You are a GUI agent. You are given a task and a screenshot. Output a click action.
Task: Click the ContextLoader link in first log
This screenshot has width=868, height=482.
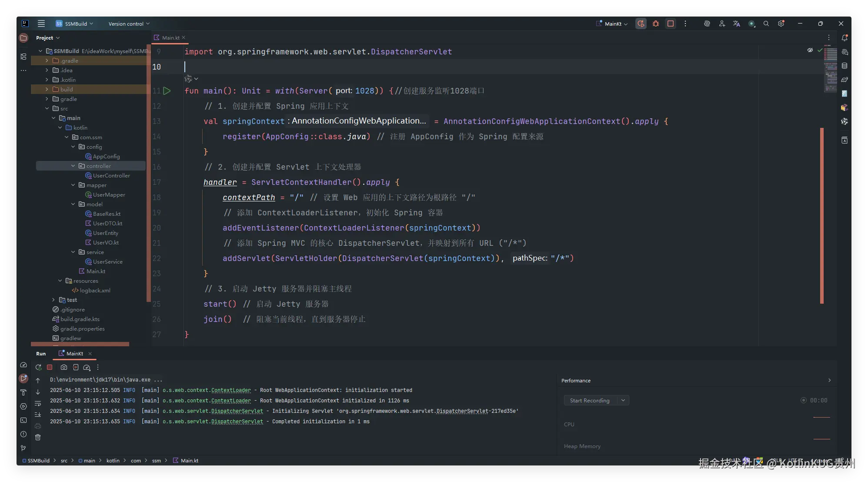(x=231, y=390)
